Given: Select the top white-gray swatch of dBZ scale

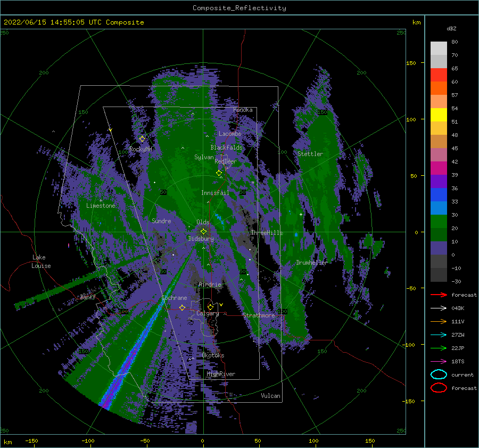Looking at the screenshot, I should pyautogui.click(x=439, y=48).
